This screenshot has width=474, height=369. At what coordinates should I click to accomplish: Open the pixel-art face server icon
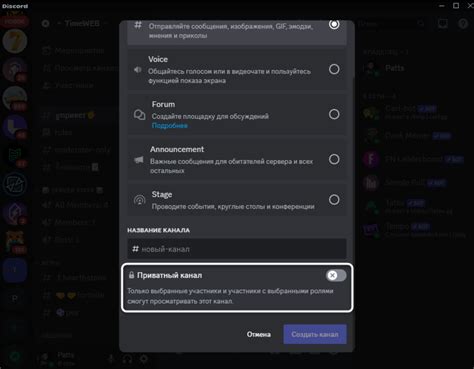15,241
